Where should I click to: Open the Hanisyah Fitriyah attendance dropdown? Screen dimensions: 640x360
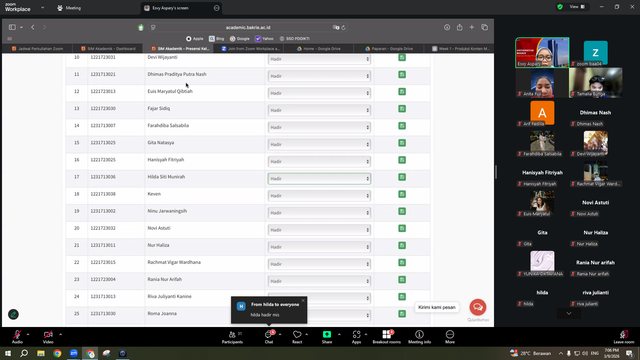coord(319,162)
